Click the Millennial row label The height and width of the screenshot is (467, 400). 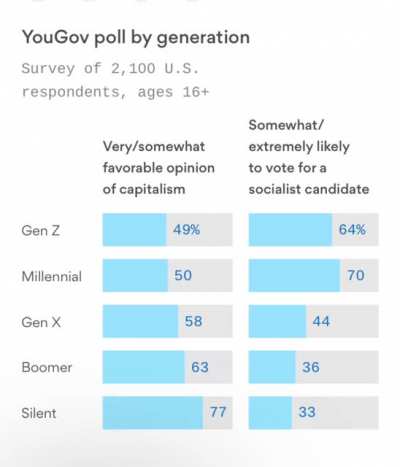(x=52, y=276)
